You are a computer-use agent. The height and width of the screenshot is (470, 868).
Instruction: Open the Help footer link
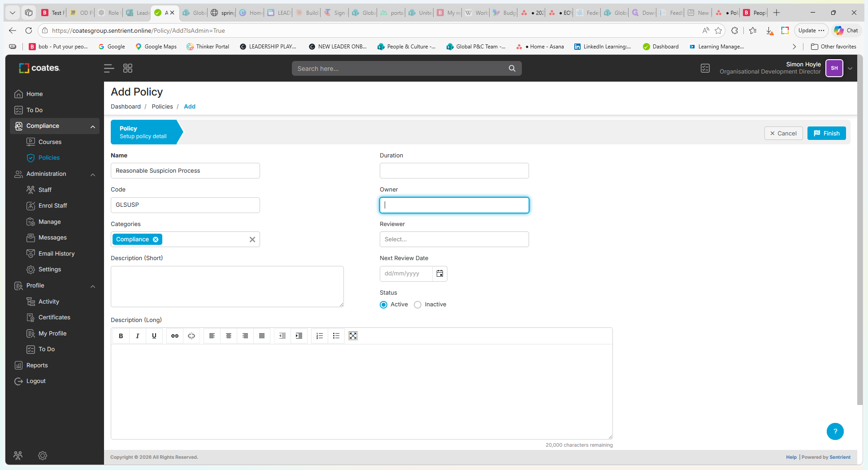tap(791, 457)
